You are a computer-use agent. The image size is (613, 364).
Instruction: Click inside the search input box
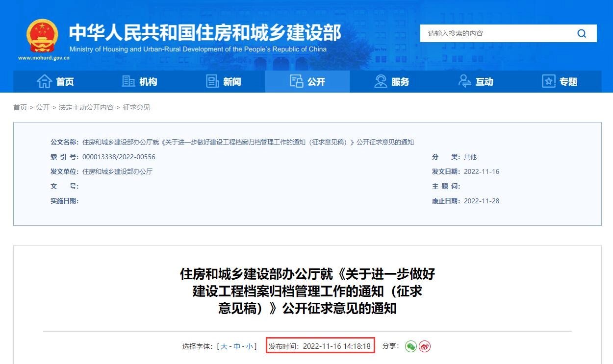click(x=490, y=33)
